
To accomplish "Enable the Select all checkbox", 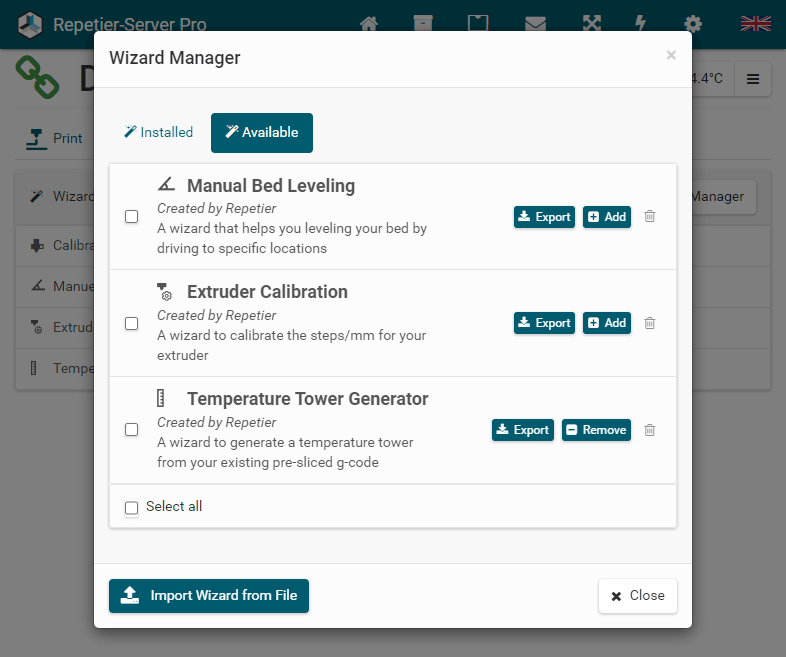I will point(131,507).
